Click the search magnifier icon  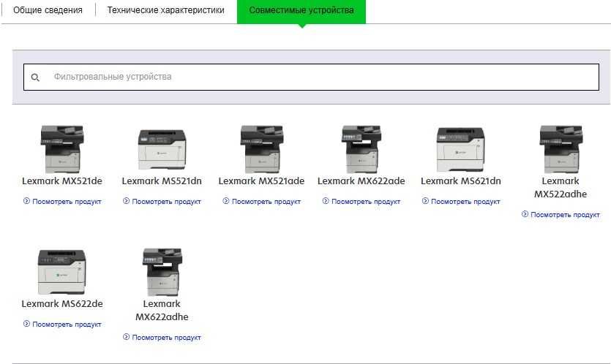point(35,77)
